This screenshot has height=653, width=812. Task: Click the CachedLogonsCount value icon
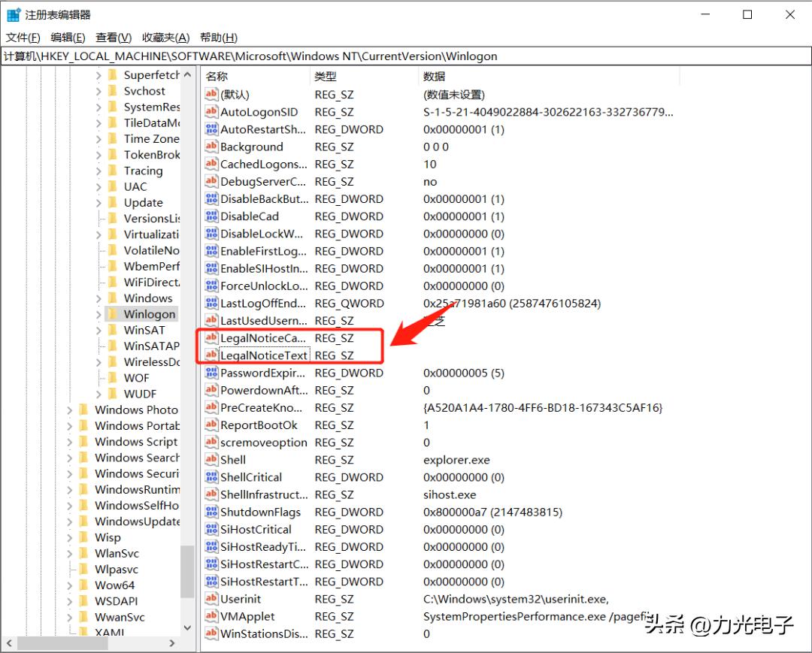[x=212, y=164]
